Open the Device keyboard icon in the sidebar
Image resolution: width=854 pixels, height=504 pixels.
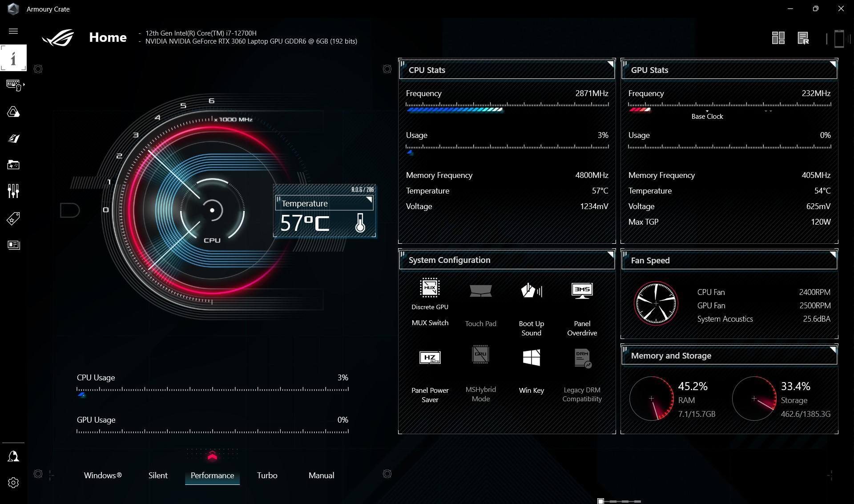13,85
